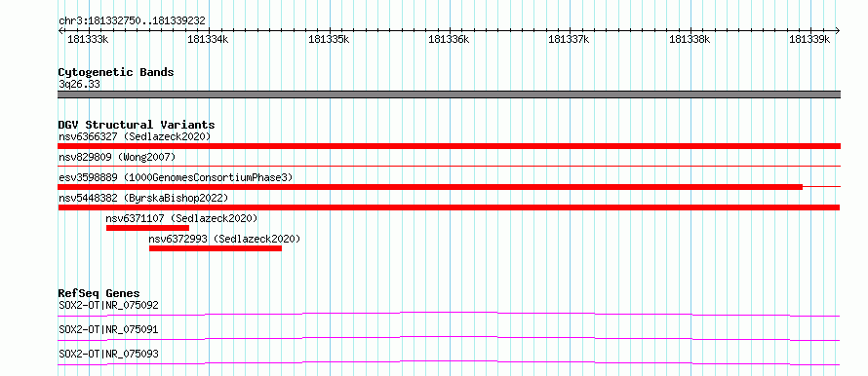The image size is (868, 376).
Task: Click the nsv6372993 red variant bar
Action: coord(216,248)
